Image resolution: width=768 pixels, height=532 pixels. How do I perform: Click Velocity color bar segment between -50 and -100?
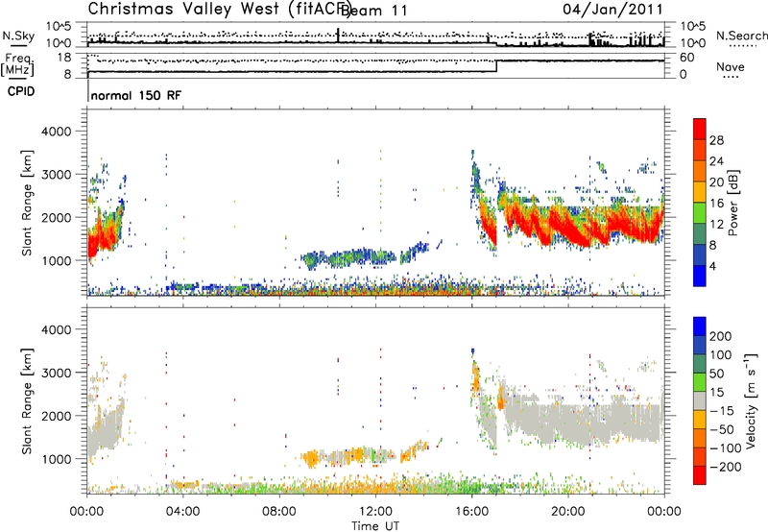[x=700, y=439]
